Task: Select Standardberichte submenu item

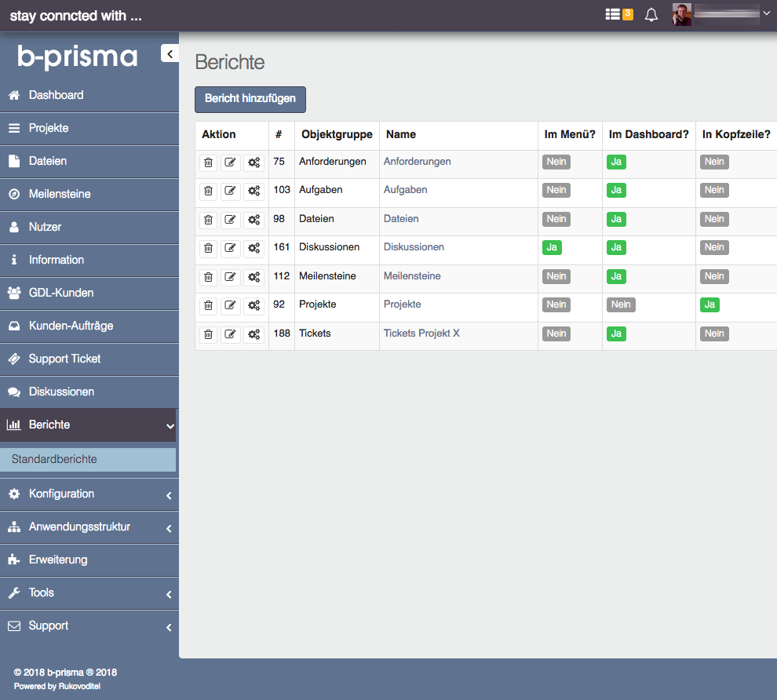Action: pyautogui.click(x=55, y=459)
